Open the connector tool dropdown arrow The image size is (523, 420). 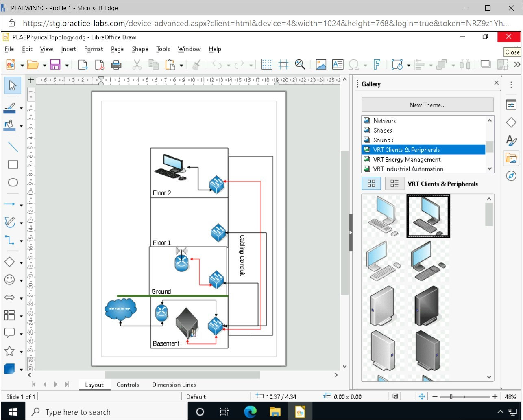(x=21, y=241)
